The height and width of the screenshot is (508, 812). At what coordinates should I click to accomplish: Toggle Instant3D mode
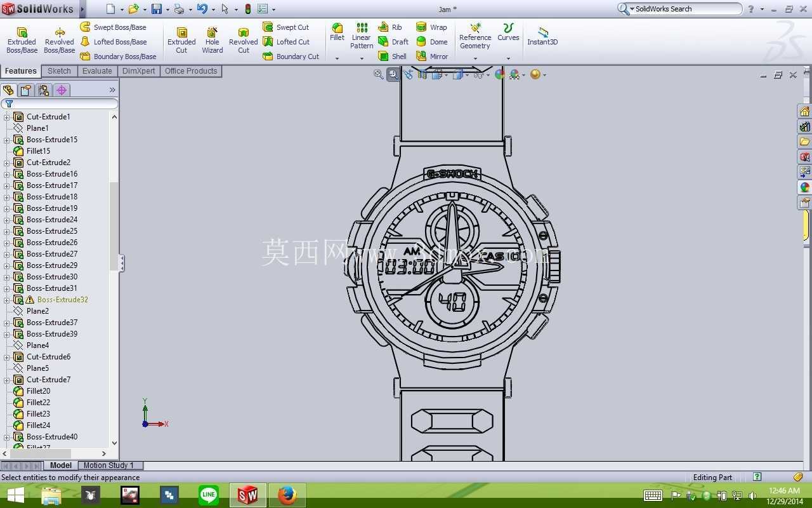[x=542, y=36]
